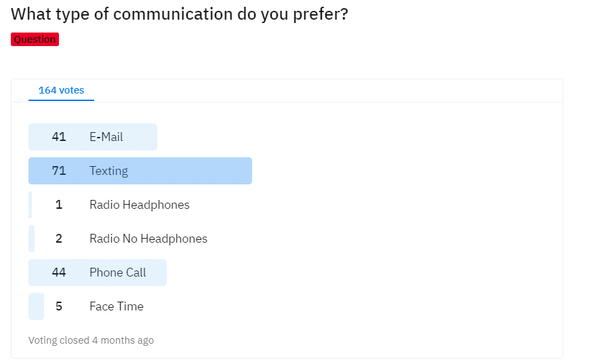Click the 71 vote count for Texting
591x364 pixels.
59,171
